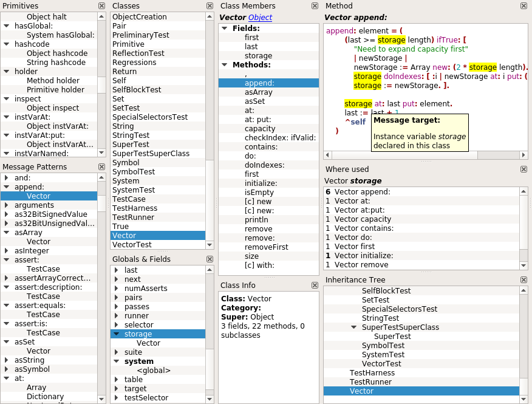Close the Where used panel
Image resolution: width=532 pixels, height=404 pixels.
tap(523, 169)
